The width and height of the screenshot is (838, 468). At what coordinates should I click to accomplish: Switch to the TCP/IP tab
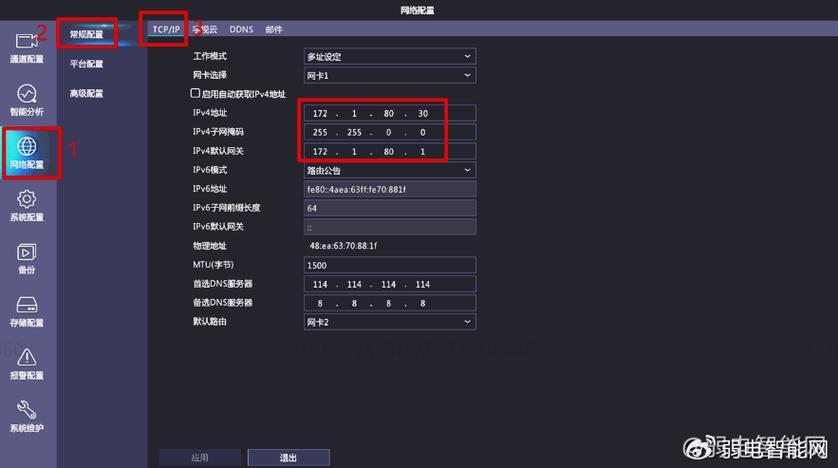pyautogui.click(x=166, y=29)
